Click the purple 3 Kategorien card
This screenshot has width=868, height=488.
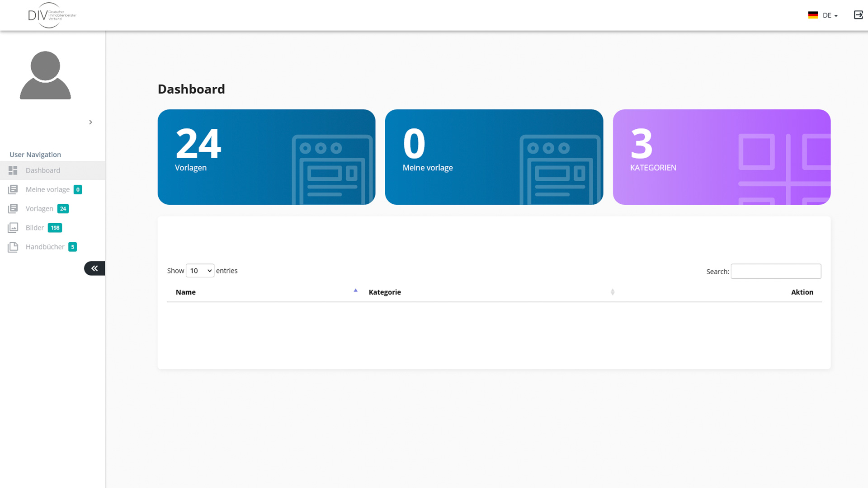pyautogui.click(x=722, y=157)
